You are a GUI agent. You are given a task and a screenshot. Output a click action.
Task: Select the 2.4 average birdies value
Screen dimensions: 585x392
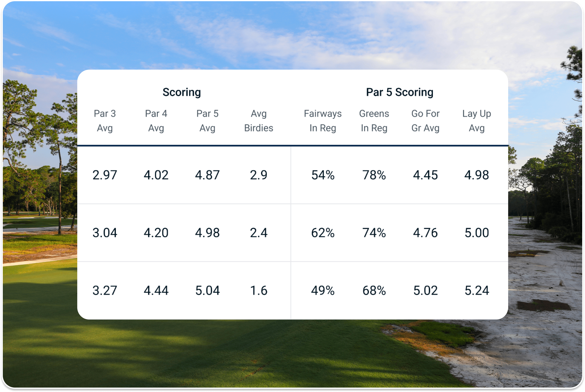[x=259, y=233]
